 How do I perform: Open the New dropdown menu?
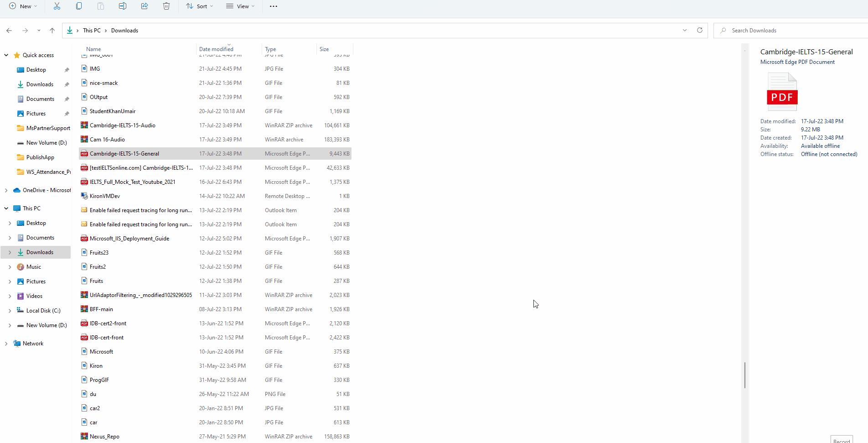click(23, 6)
